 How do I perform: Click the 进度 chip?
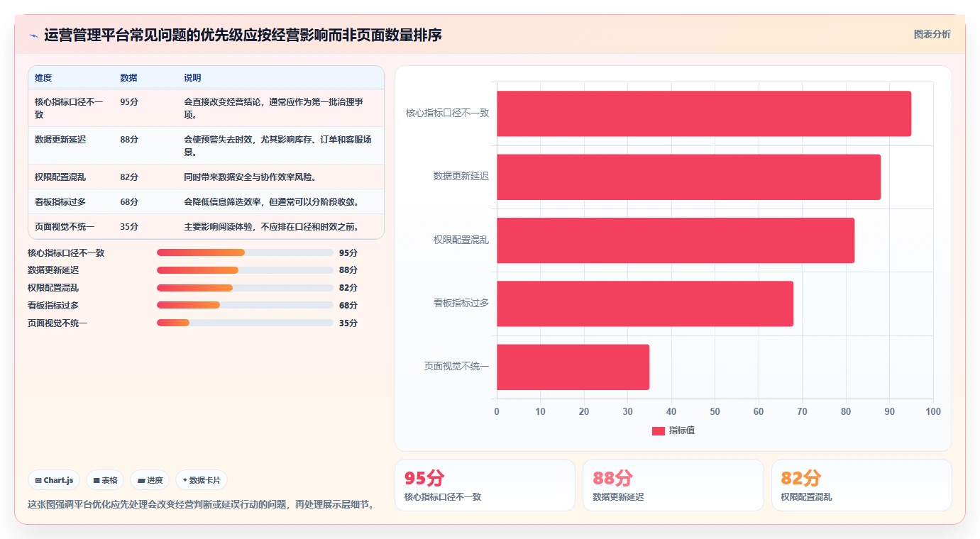coord(150,480)
